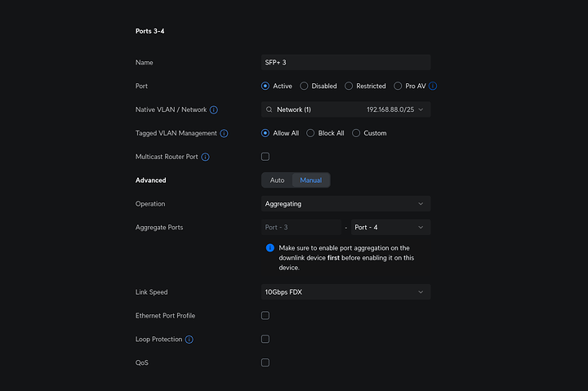Enable the Loop Protection checkbox
588x391 pixels.
tap(265, 340)
